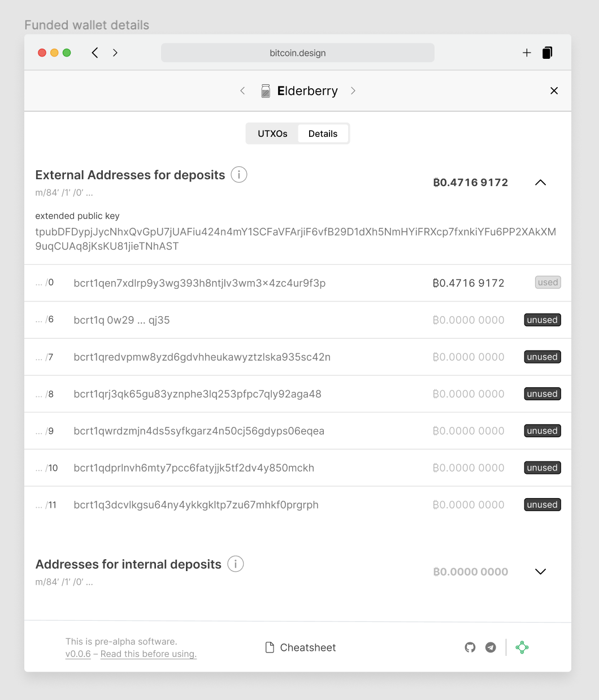599x700 pixels.
Task: Click the unused badge on address /7
Action: click(x=542, y=357)
